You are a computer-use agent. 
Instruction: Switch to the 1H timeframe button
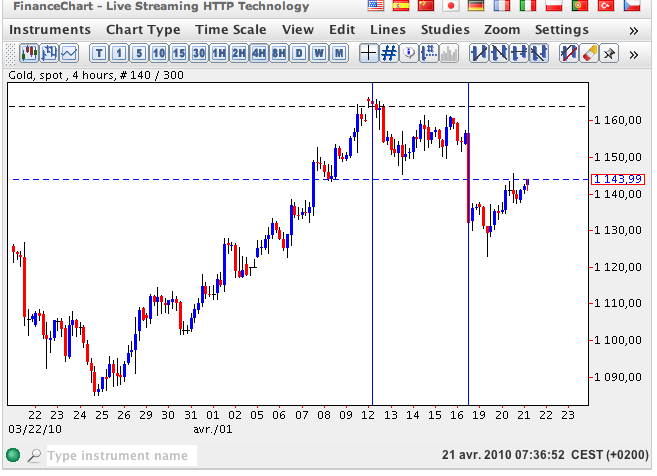tap(219, 52)
